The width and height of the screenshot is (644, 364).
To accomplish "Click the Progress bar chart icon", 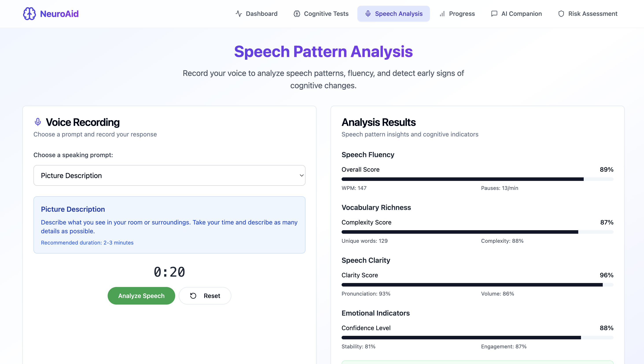I will point(442,14).
